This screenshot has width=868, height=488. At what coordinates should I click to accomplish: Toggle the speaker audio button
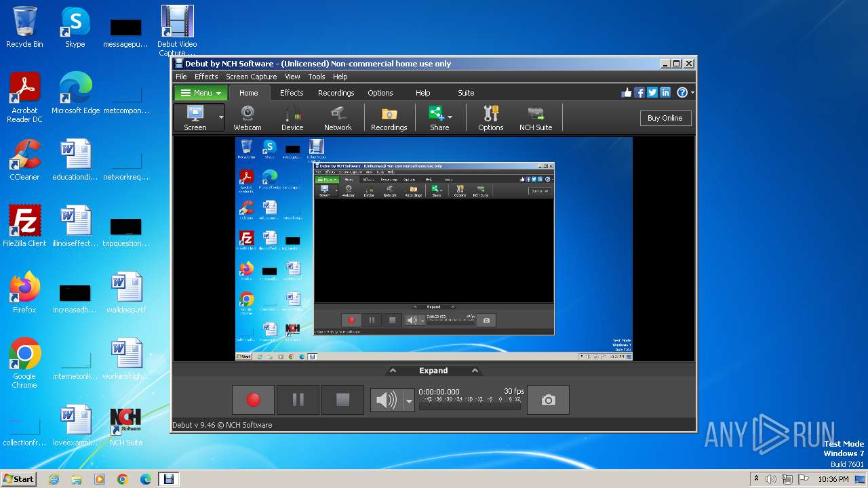387,401
